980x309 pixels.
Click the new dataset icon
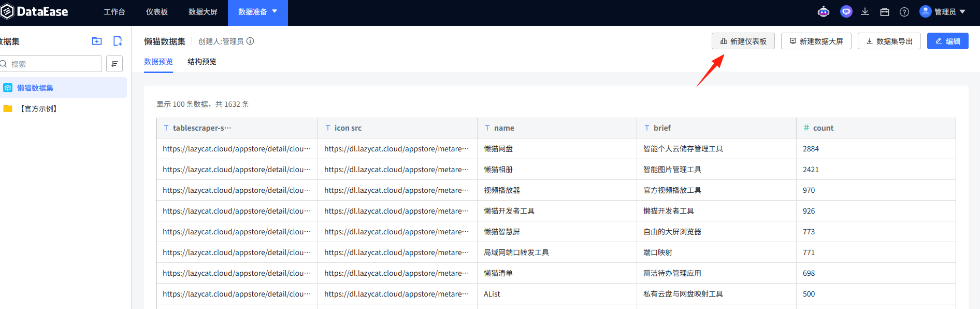[118, 41]
